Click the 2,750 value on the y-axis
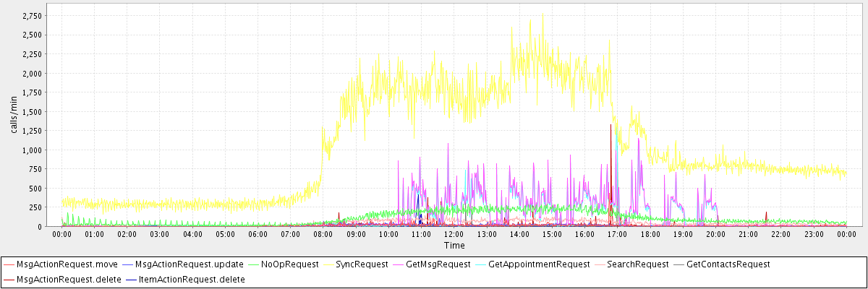This screenshot has height=289, width=868. coord(33,15)
